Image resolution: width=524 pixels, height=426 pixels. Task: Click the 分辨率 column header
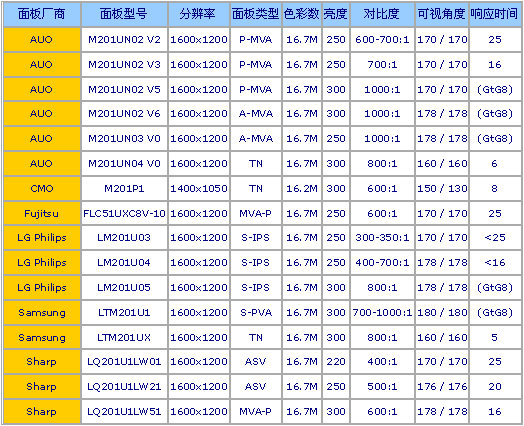(x=199, y=14)
